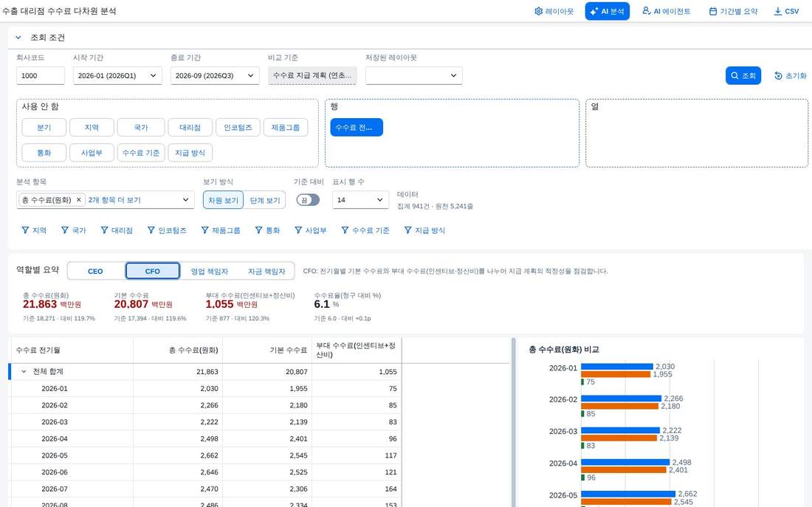Viewport: 812px width, 507px height.
Task: Select the 인코텀즈 dimension chip
Action: click(x=238, y=128)
